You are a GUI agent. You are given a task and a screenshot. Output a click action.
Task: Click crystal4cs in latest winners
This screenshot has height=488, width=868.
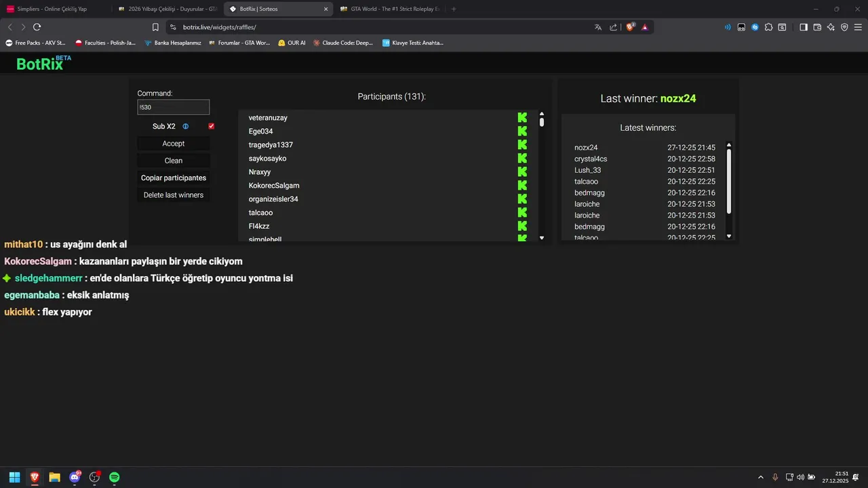pos(591,159)
